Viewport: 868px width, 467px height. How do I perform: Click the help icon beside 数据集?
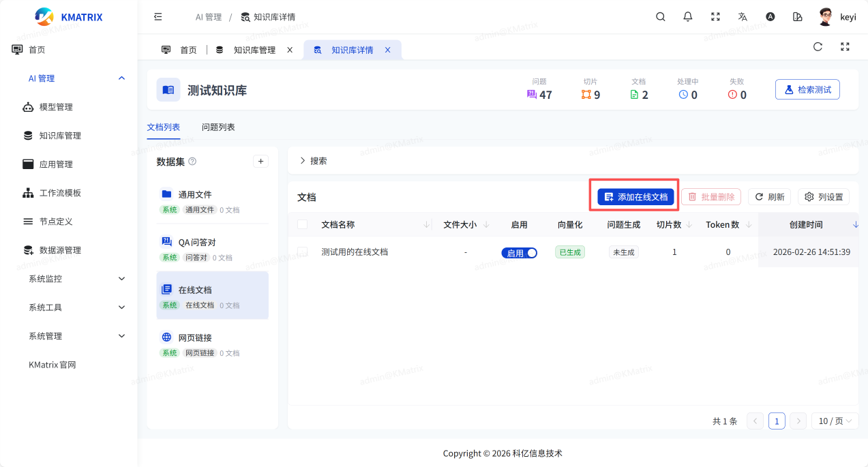[192, 162]
